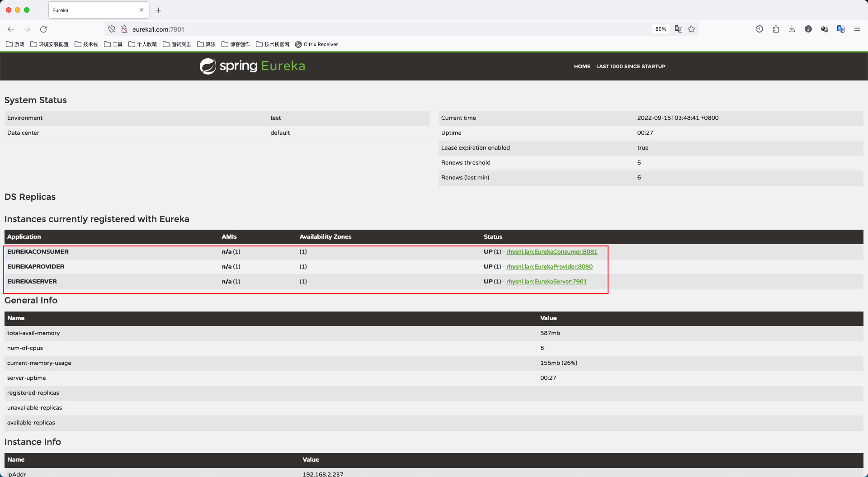Click the blue translate extension icon
The height and width of the screenshot is (477, 868).
[x=841, y=29]
